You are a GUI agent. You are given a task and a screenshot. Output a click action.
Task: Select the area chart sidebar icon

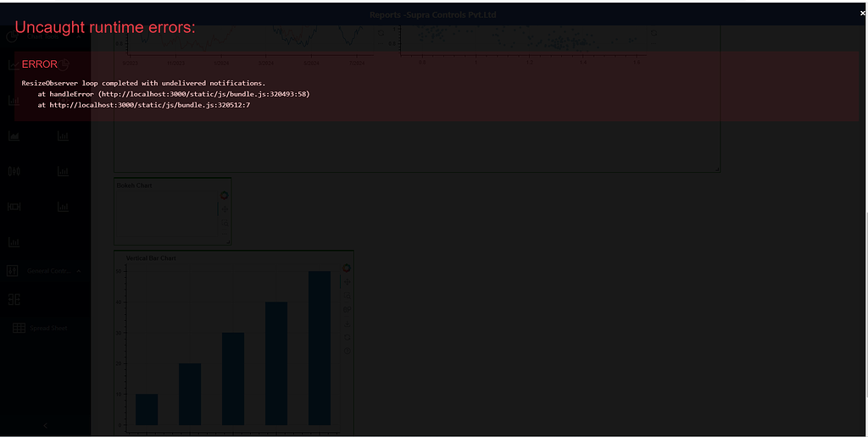pyautogui.click(x=14, y=136)
